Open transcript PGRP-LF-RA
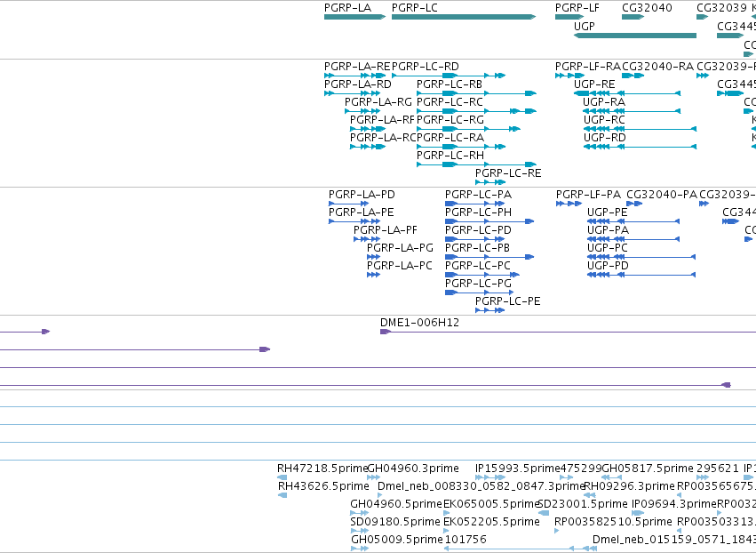The height and width of the screenshot is (553, 756). coord(588,66)
